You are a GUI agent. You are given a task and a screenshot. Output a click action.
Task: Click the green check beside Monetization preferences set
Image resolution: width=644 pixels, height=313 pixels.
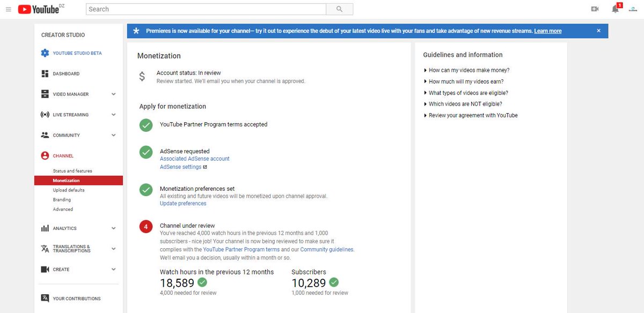click(146, 189)
